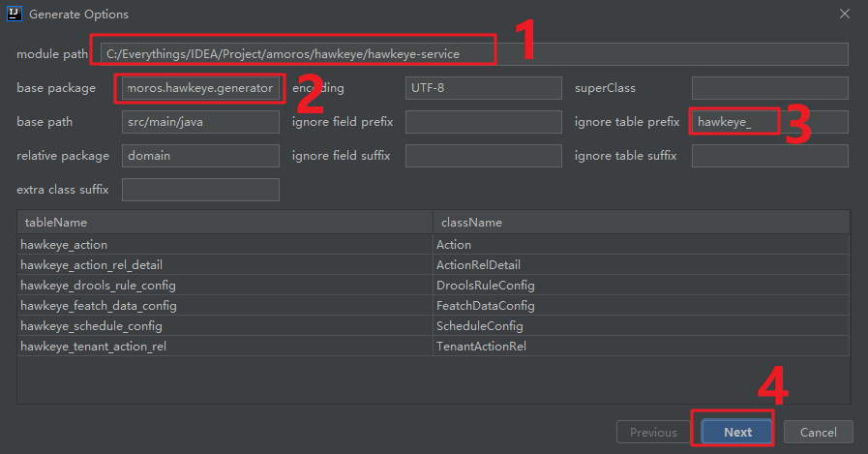This screenshot has width=868, height=454.
Task: Close the Generate Options dialog
Action: coord(844,14)
